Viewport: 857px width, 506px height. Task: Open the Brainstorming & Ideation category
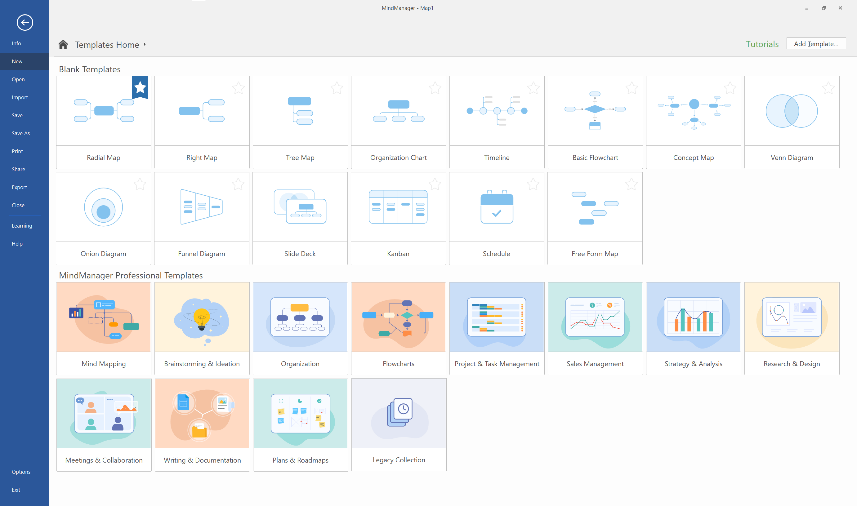[x=202, y=316]
